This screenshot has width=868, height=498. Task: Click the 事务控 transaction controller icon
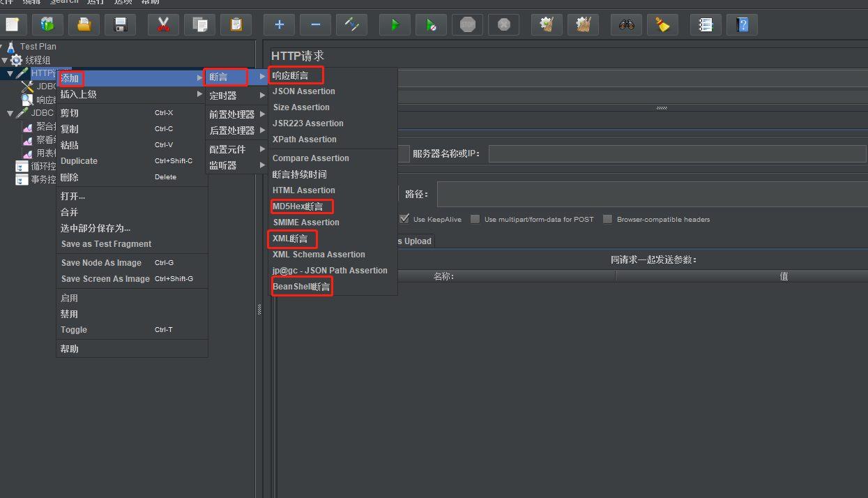point(22,180)
